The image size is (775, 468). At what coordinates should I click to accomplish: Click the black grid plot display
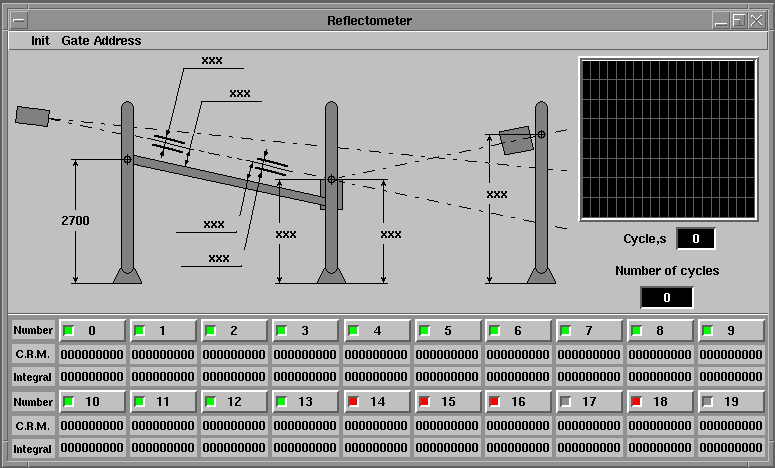(667, 138)
